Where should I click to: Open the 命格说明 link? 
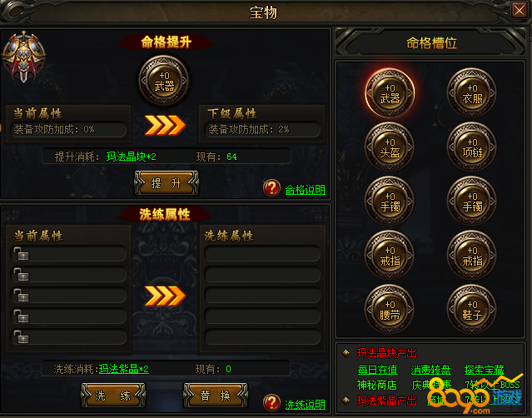[305, 189]
